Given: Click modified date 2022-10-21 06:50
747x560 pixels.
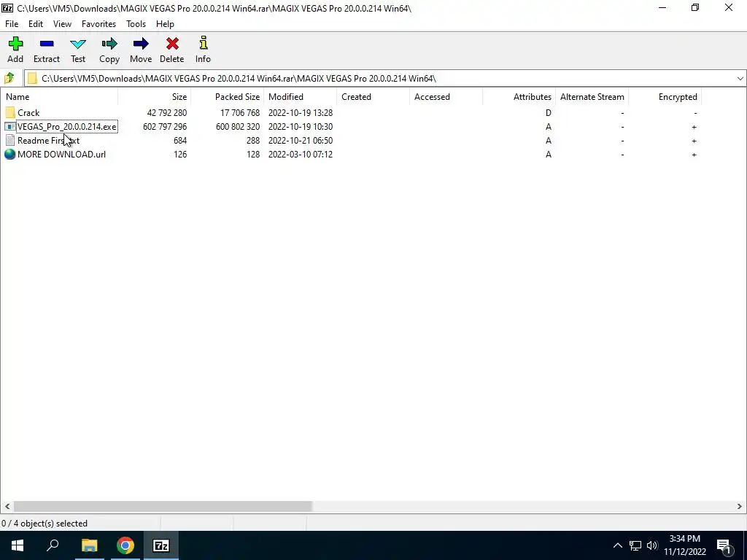Looking at the screenshot, I should pyautogui.click(x=300, y=141).
